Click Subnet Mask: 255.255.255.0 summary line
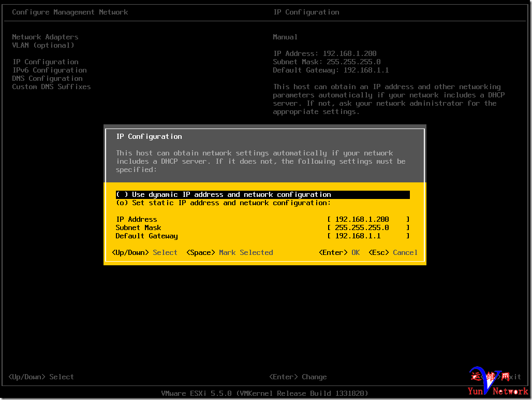Viewport: 532px width, 400px height. click(327, 62)
